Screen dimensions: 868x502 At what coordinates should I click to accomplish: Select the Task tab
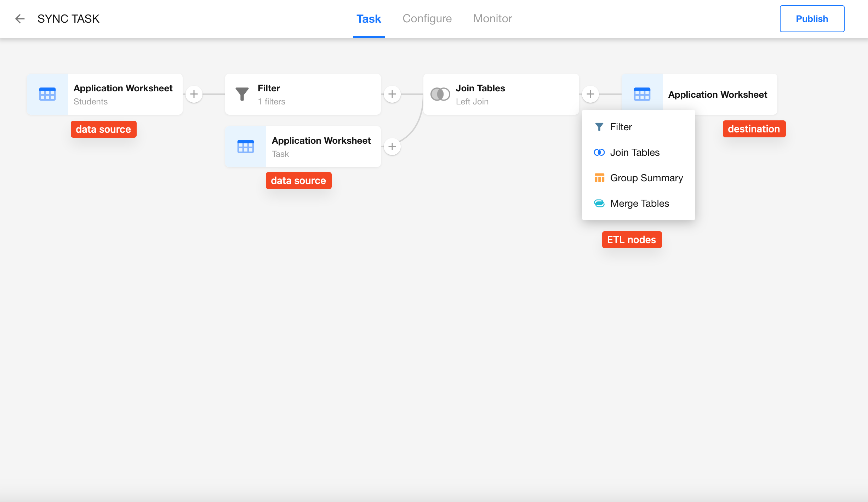tap(369, 19)
